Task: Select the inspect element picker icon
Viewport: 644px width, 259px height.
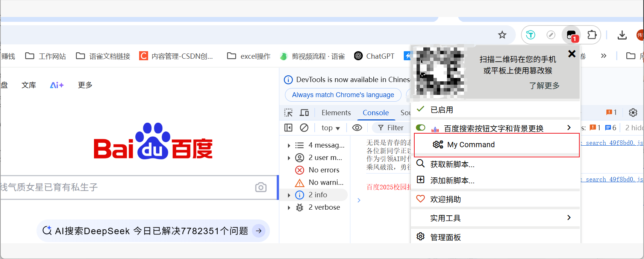Action: (288, 113)
